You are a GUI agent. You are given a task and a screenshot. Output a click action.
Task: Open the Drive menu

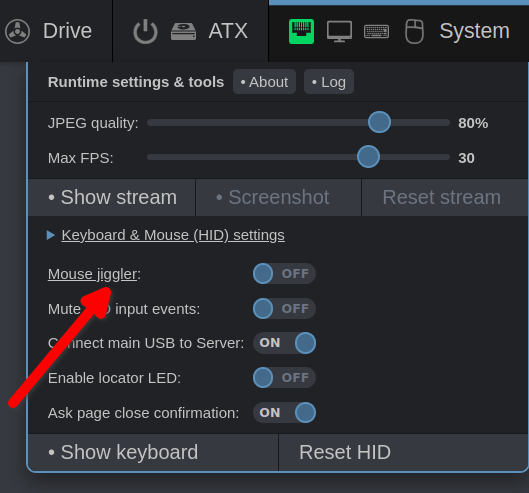67,31
